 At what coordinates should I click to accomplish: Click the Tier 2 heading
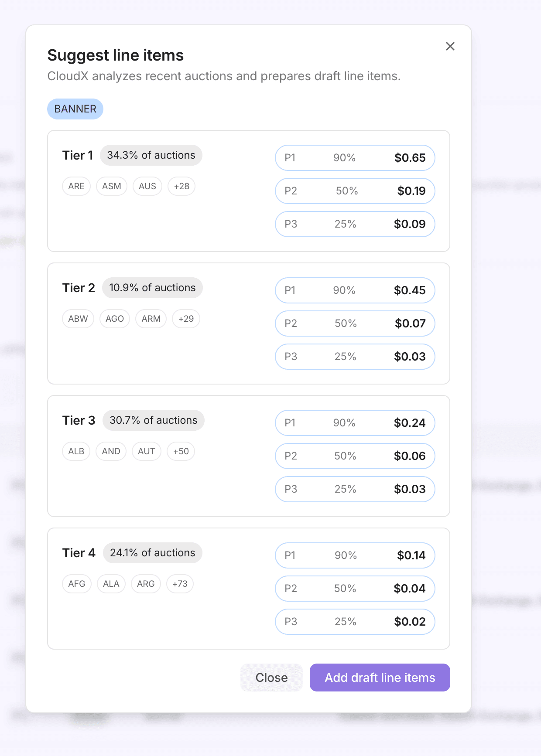tap(79, 288)
